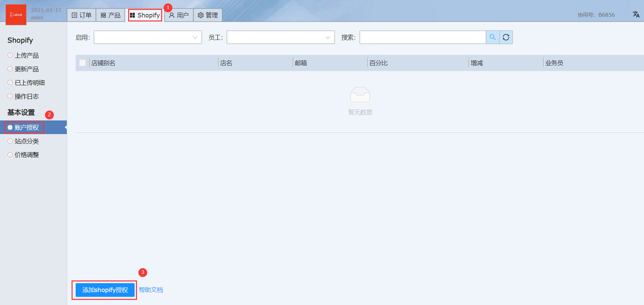The image size is (644, 305).
Task: Click the refresh icon next to search
Action: pos(506,37)
